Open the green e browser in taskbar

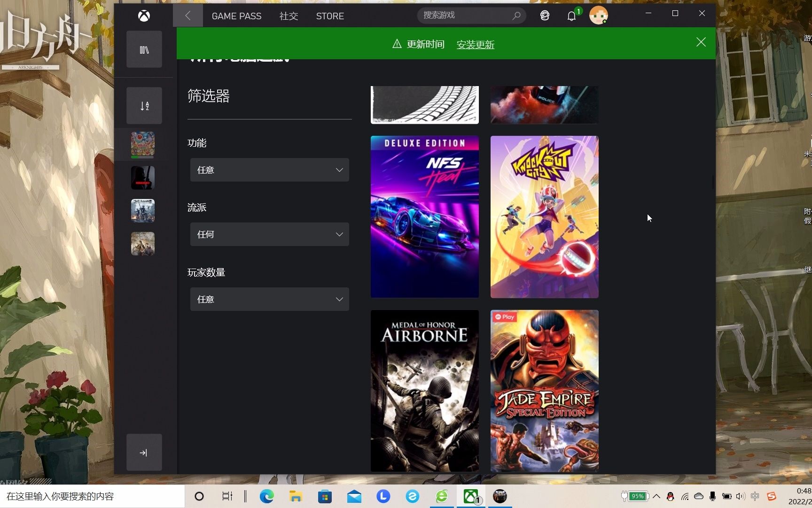442,496
